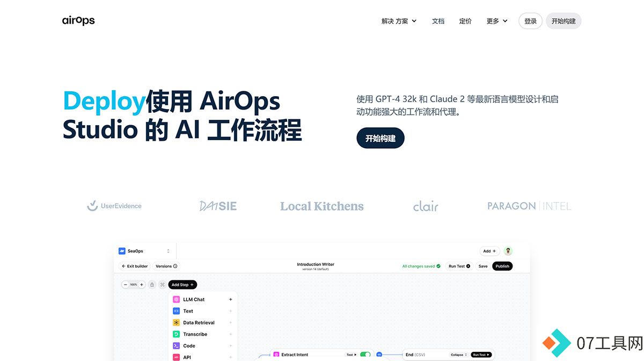The image size is (644, 361).
Task: Click the 登录 button
Action: click(530, 21)
